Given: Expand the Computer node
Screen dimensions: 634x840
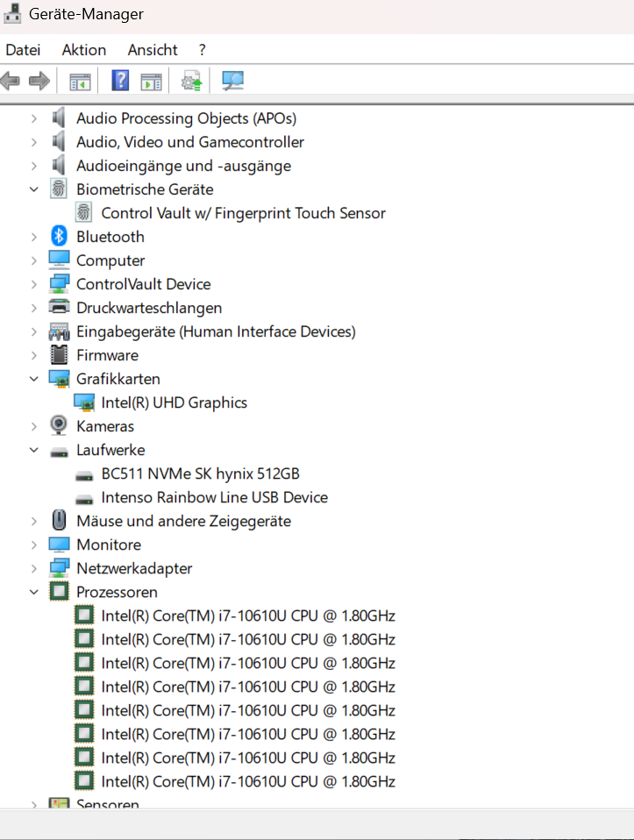Looking at the screenshot, I should click(34, 260).
